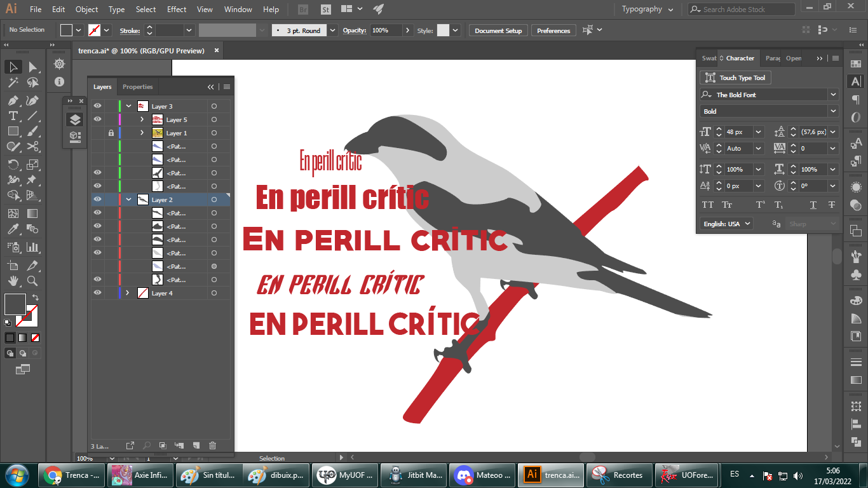Viewport: 868px width, 488px height.
Task: Select the Scissors tool
Action: [x=33, y=147]
